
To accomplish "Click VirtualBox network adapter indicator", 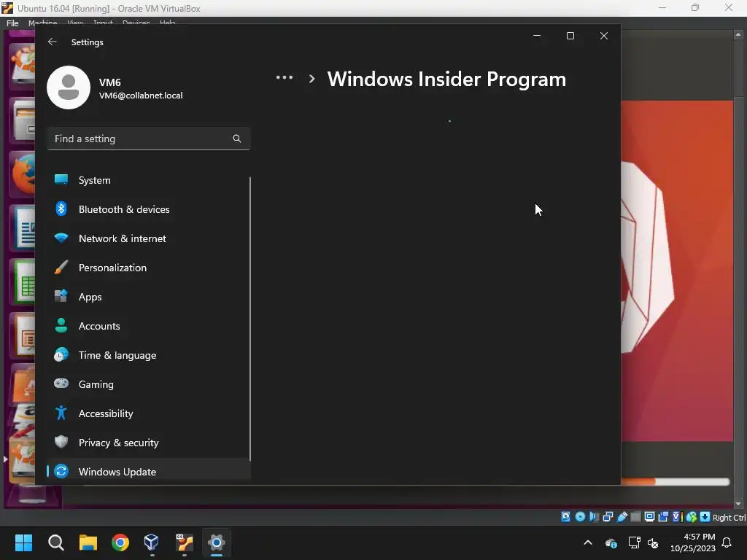I will coord(608,517).
